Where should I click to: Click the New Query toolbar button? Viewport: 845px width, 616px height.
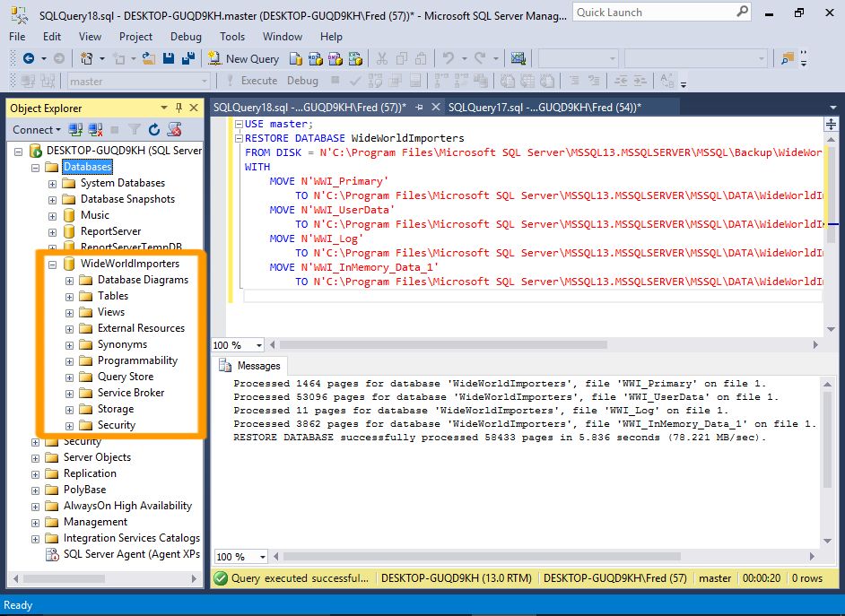(243, 58)
